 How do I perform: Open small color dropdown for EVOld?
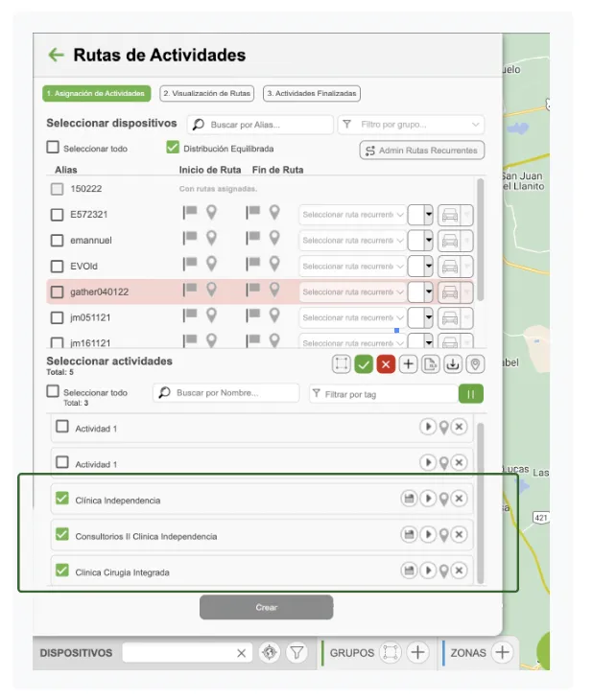[x=420, y=267]
